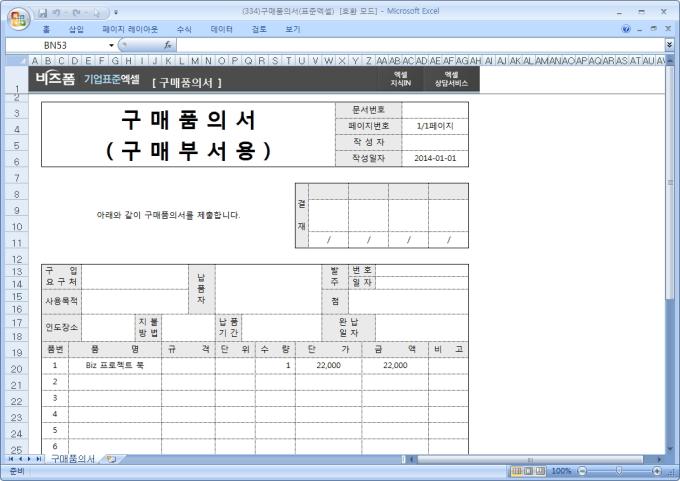Click the Biz 프로젝트 북 item cell
The image size is (680, 481).
115,365
